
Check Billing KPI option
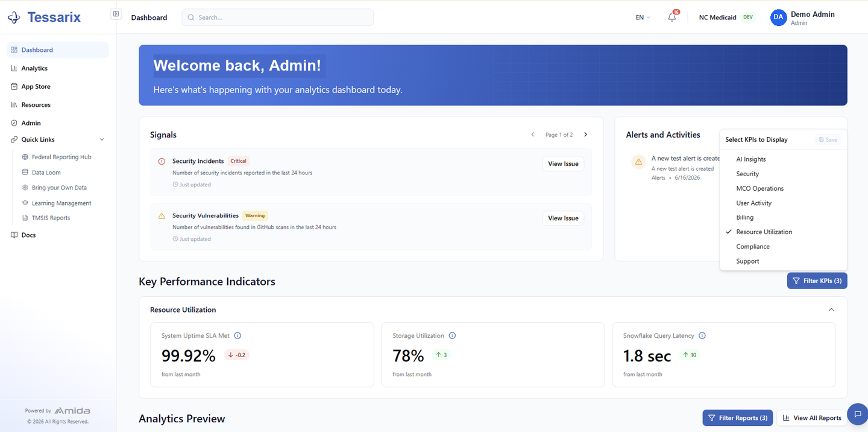(x=783, y=217)
